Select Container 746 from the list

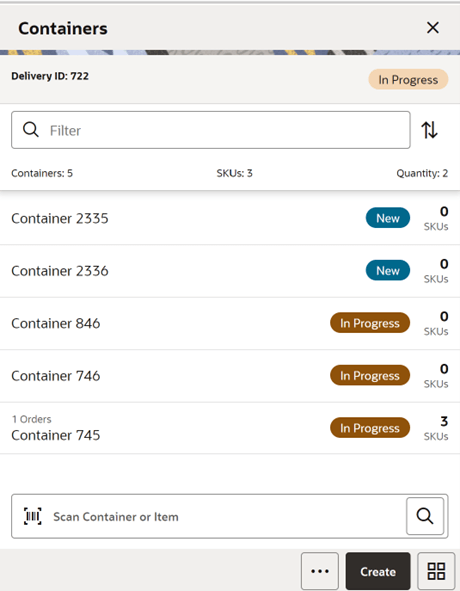click(x=230, y=376)
